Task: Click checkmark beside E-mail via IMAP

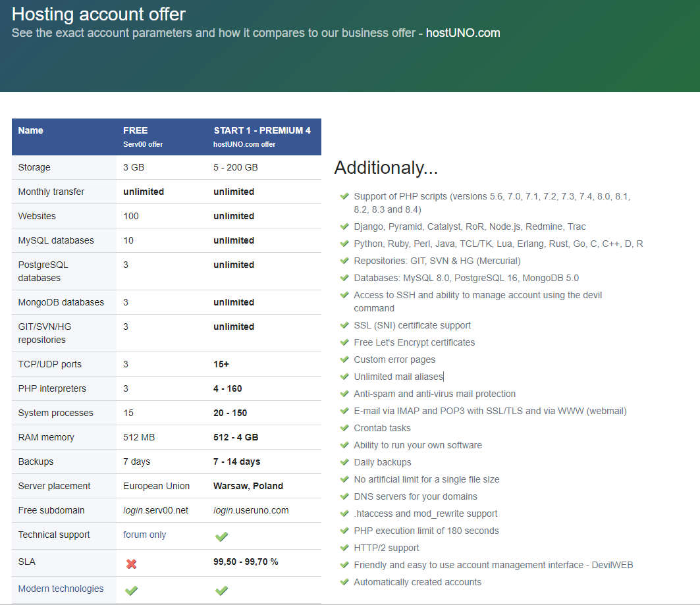Action: (344, 411)
